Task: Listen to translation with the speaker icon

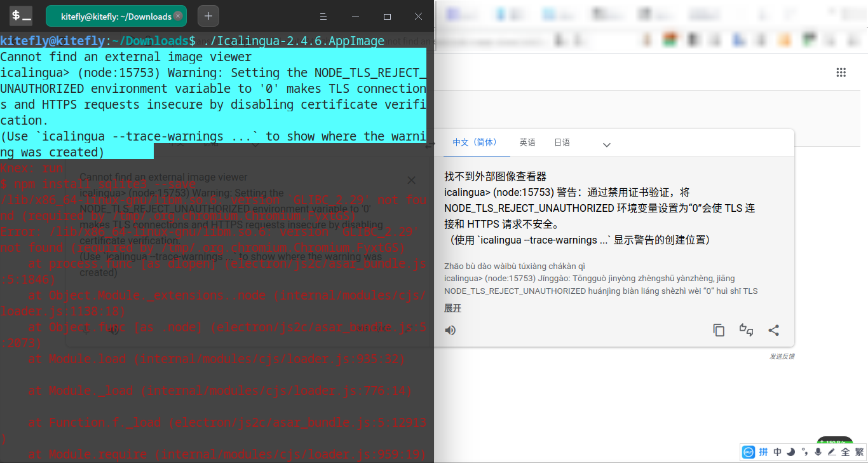Action: pos(451,330)
